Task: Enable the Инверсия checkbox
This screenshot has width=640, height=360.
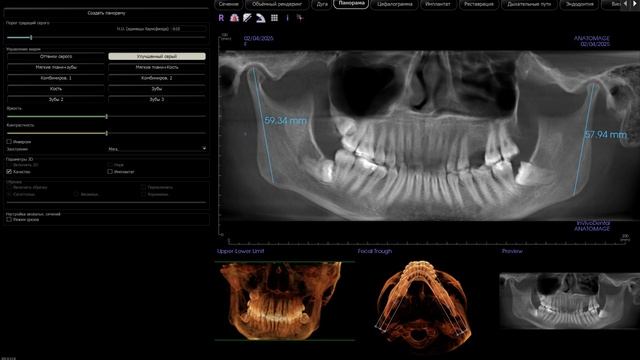Action: coord(9,142)
